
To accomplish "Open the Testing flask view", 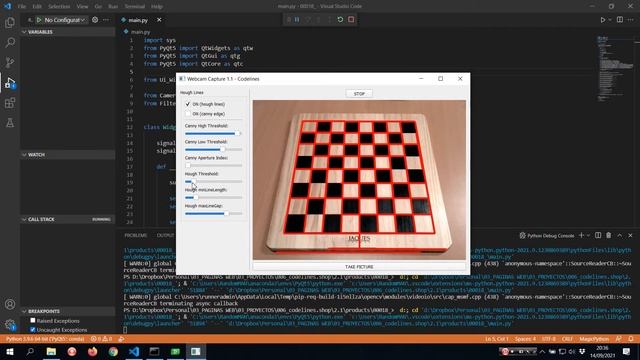I will 10,123.
